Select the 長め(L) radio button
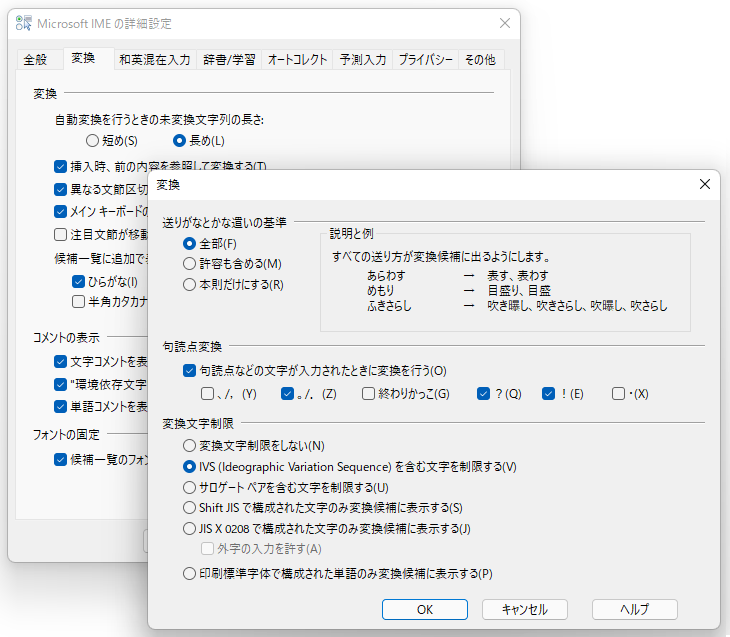This screenshot has height=637, width=730. click(x=179, y=140)
